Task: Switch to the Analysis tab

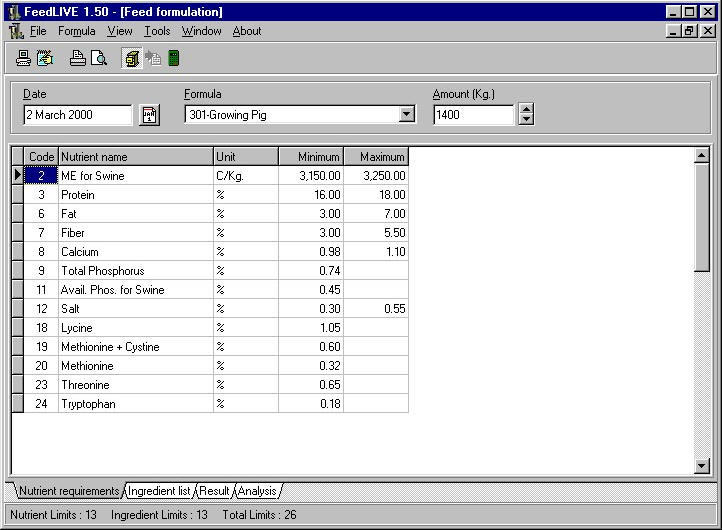Action: click(257, 491)
